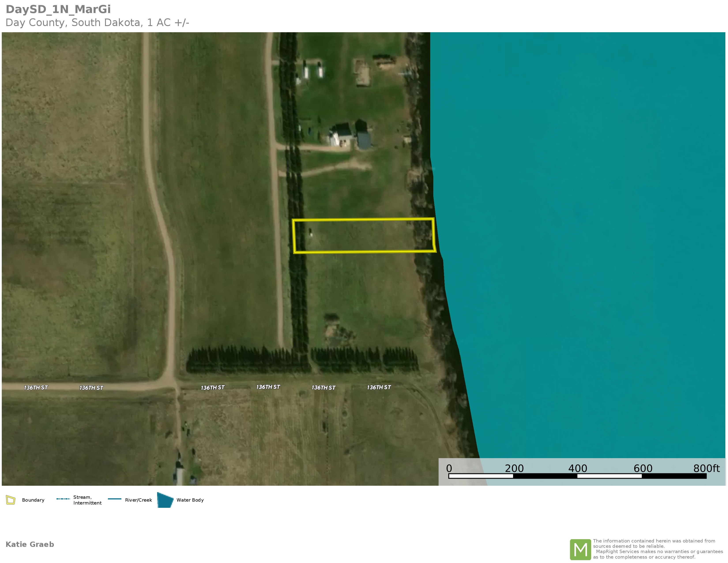This screenshot has width=728, height=563.
Task: Click the Day County, South Dakota subtitle
Action: tap(97, 23)
